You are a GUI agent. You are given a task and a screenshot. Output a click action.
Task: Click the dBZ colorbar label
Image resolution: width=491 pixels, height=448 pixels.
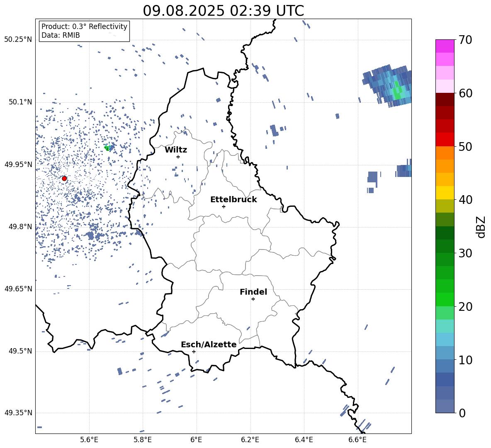[x=481, y=227]
